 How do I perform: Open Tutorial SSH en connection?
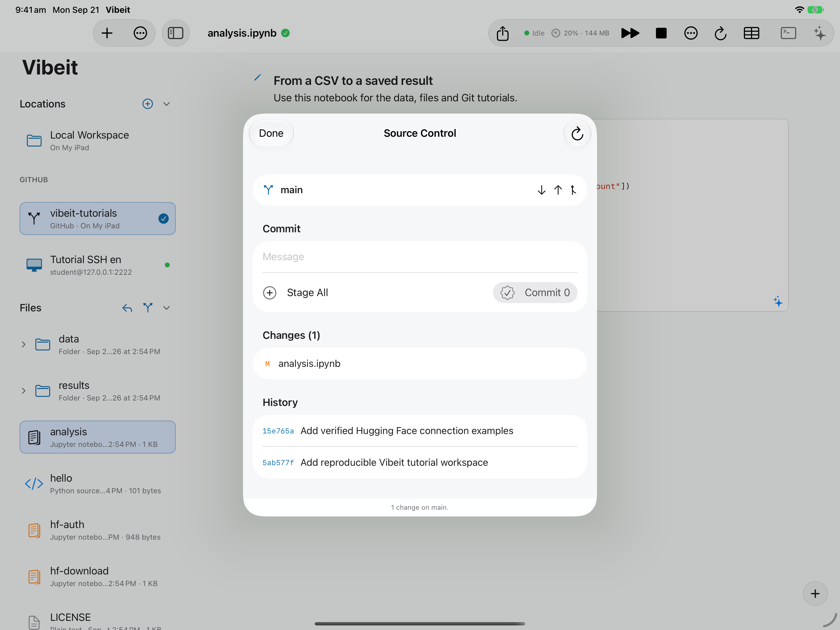[x=98, y=265]
